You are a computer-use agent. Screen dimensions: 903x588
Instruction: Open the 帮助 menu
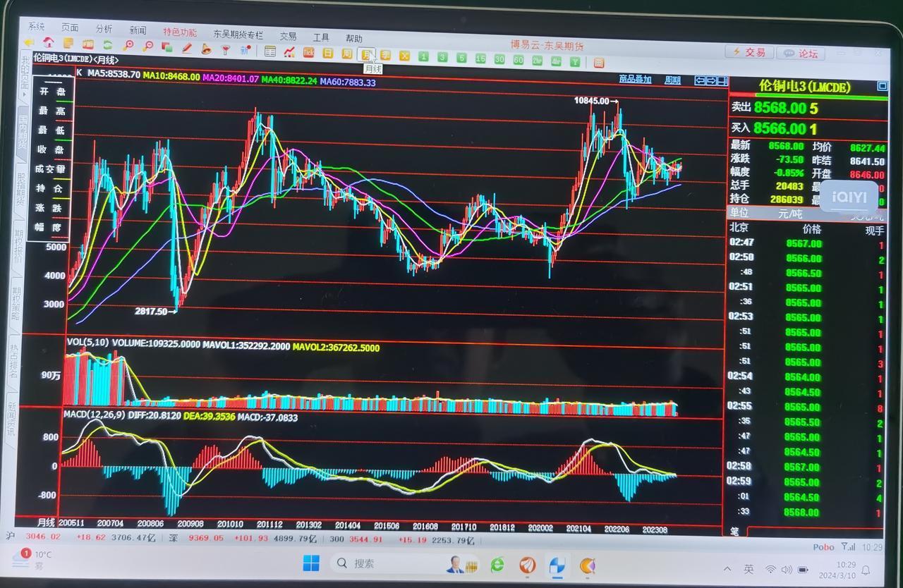click(x=353, y=38)
